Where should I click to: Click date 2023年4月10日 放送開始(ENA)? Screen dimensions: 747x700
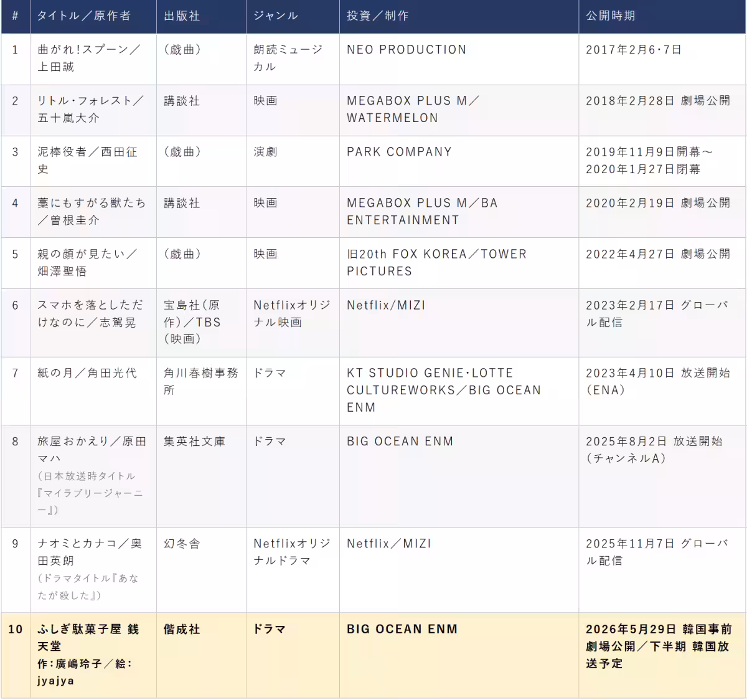pos(658,381)
